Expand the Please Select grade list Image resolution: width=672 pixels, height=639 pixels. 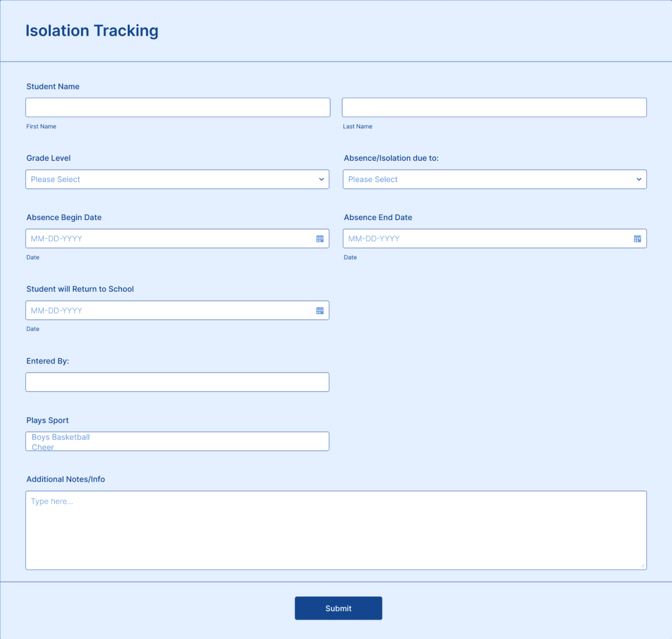[x=178, y=179]
